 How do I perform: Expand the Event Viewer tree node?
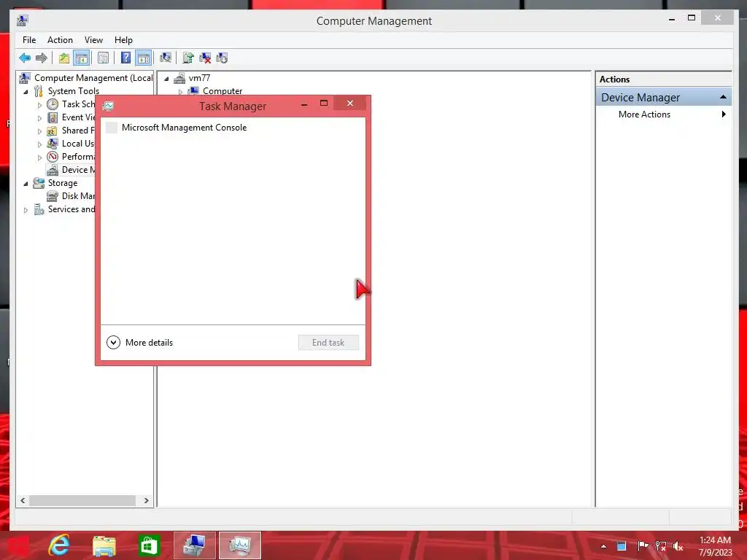click(40, 118)
